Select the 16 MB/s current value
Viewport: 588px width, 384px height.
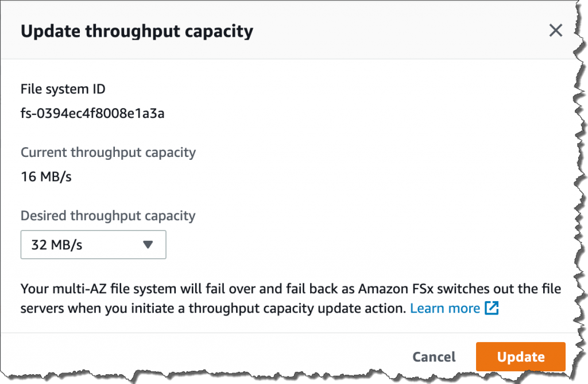click(46, 176)
